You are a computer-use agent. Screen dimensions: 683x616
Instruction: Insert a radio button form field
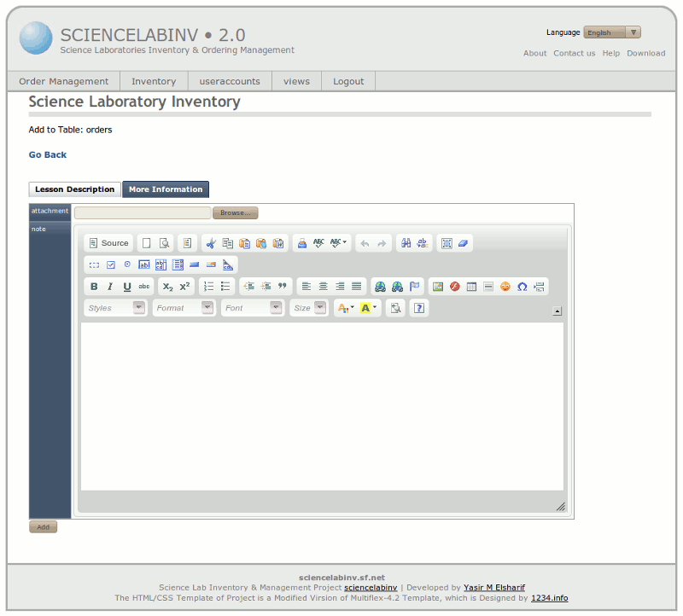127,265
